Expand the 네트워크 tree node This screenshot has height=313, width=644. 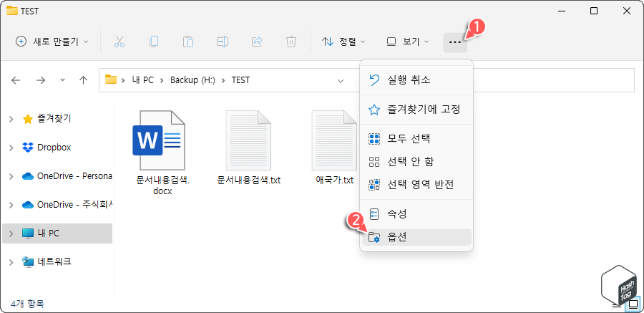pos(11,261)
